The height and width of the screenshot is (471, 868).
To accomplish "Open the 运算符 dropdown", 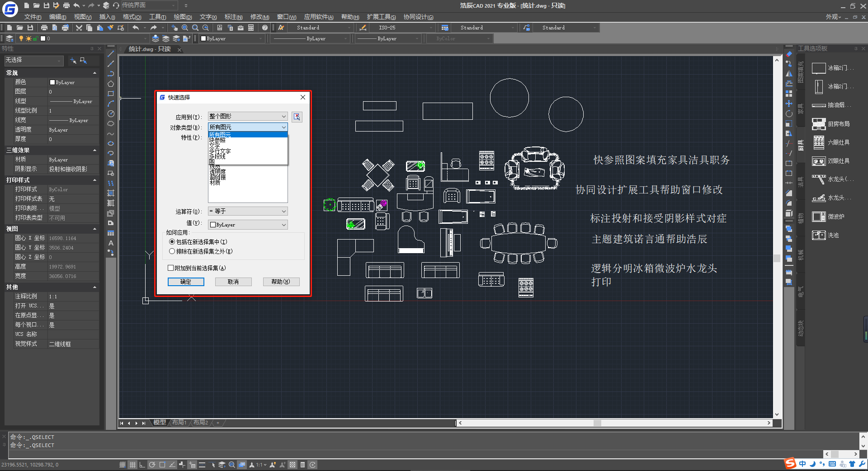I will (x=248, y=211).
